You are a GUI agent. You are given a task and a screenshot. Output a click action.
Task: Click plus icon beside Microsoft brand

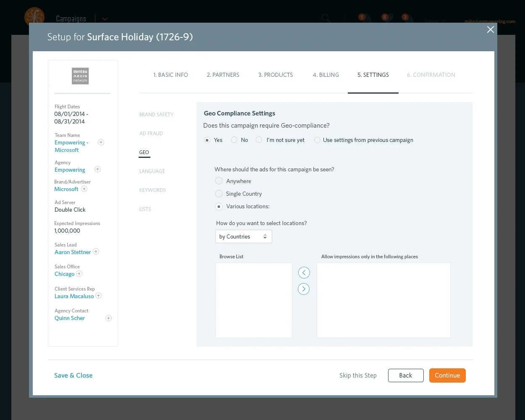tap(84, 189)
